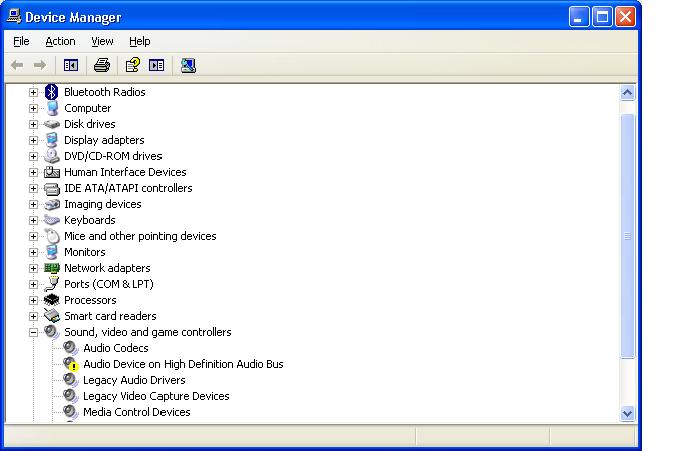The height and width of the screenshot is (451, 683).
Task: Expand the Processors node
Action: click(33, 300)
